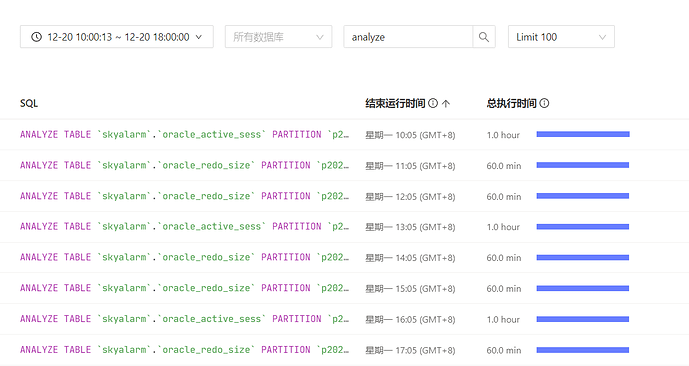Open the 所有数据库 database dropdown
This screenshot has height=366, width=689.
(x=279, y=37)
